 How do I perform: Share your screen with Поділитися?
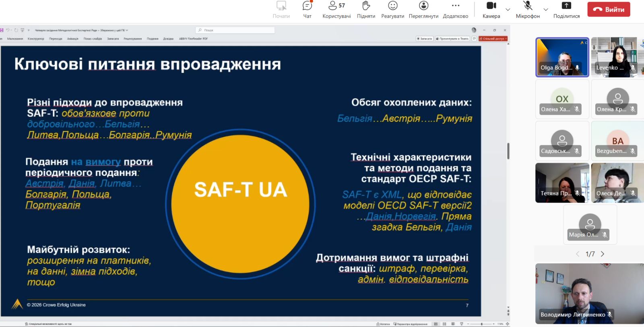pos(566,10)
